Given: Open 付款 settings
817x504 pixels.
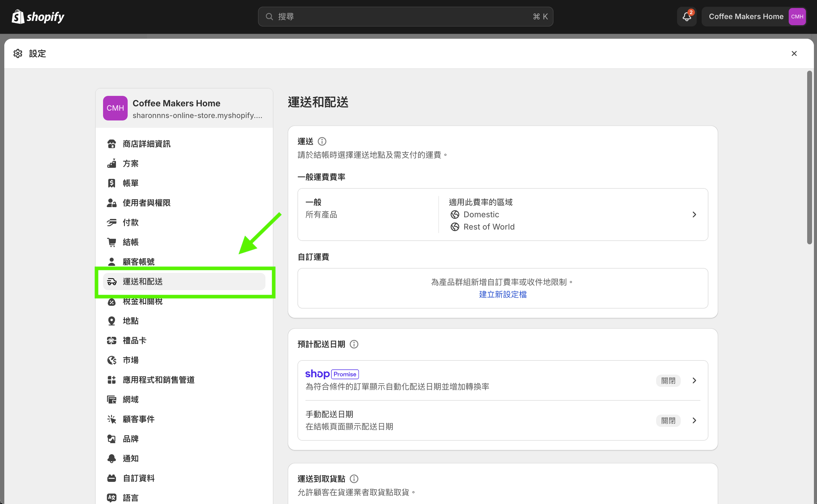Looking at the screenshot, I should (x=184, y=223).
